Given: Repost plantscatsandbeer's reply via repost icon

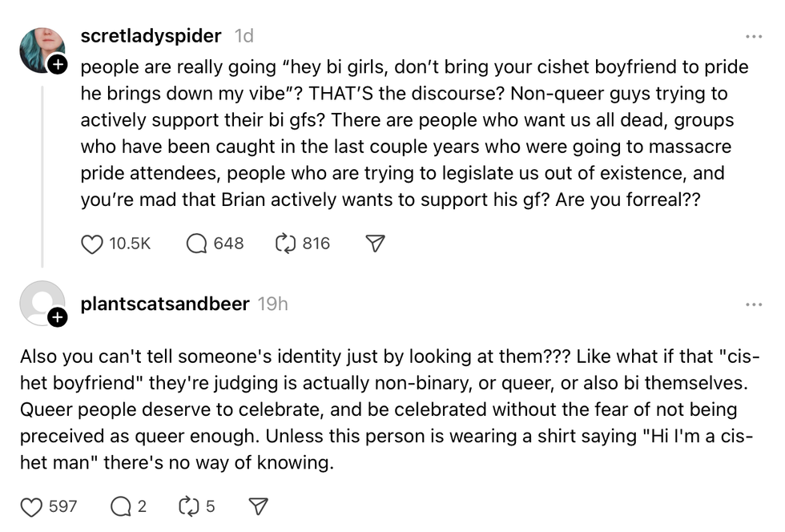Looking at the screenshot, I should point(187,506).
